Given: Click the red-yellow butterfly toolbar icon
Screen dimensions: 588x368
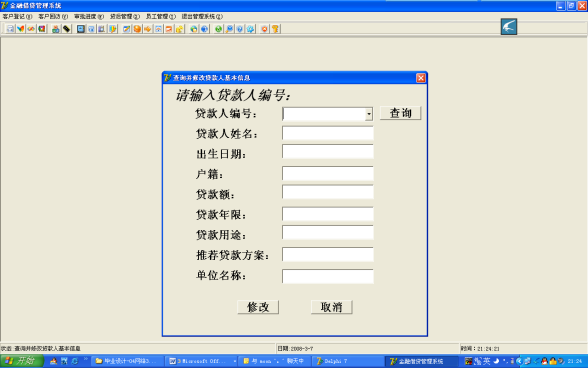Looking at the screenshot, I should click(x=21, y=29).
